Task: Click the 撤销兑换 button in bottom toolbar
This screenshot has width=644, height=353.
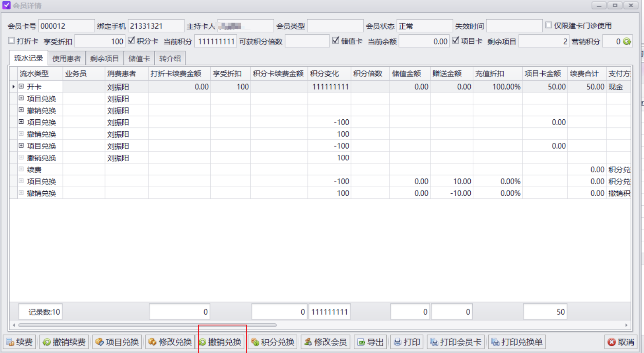Action: click(220, 342)
